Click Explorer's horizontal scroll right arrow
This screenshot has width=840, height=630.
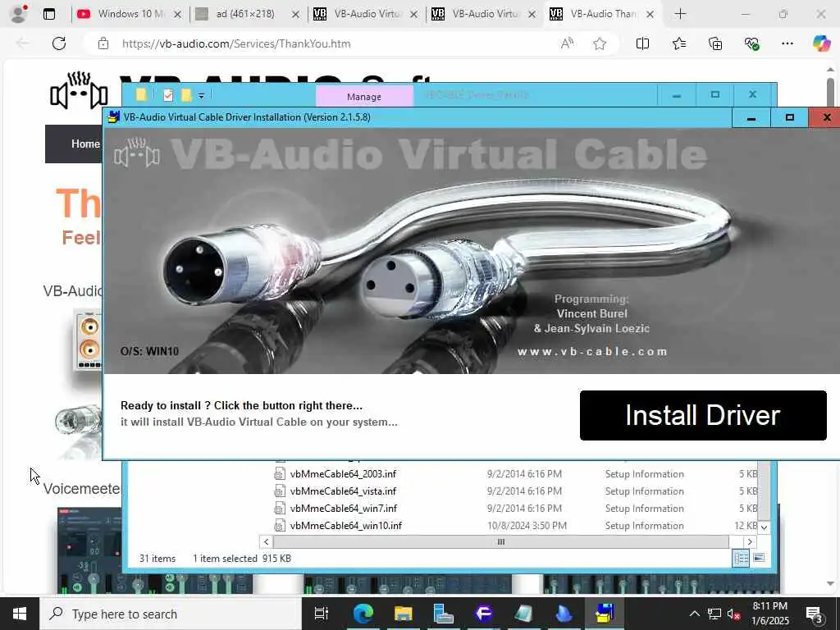tap(750, 541)
